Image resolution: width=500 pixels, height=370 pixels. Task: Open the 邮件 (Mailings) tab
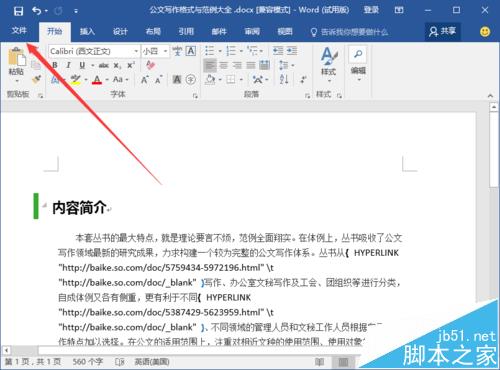[219, 32]
